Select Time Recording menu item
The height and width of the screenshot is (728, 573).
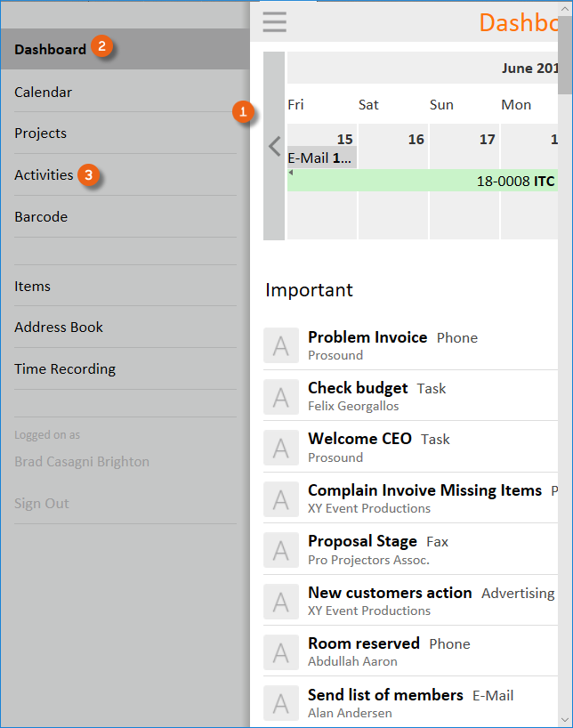point(65,368)
